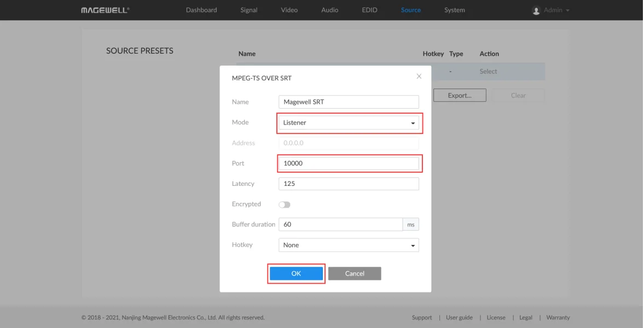Click the Admin user avatar icon

(536, 10)
